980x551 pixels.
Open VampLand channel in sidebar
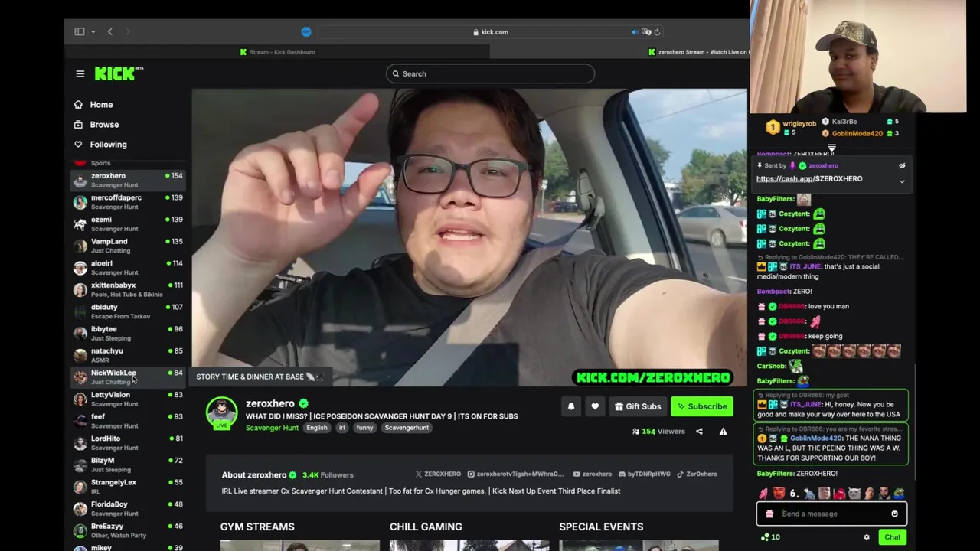(x=128, y=246)
